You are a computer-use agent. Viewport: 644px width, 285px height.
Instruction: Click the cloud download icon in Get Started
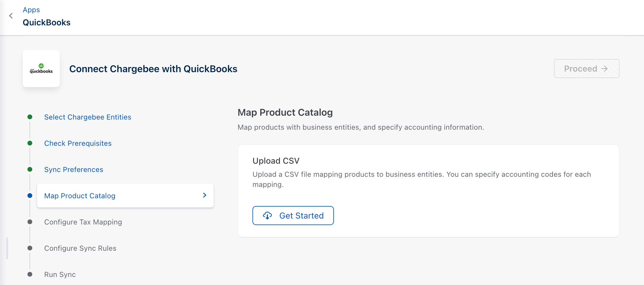tap(267, 216)
